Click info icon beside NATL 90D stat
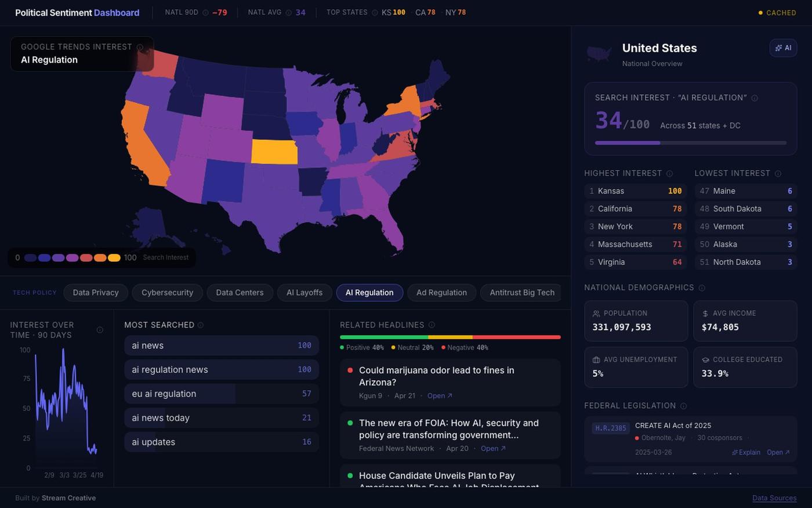Viewport: 812px width, 508px height. (x=205, y=12)
